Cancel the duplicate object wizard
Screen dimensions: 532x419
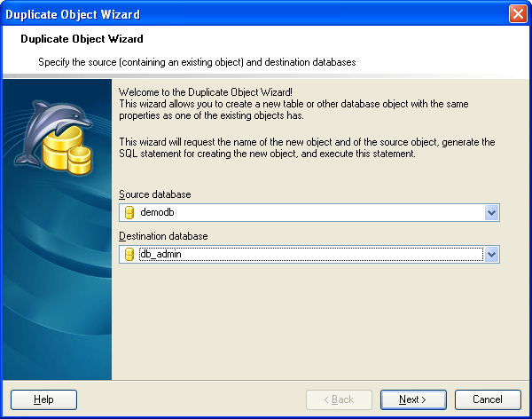tap(488, 399)
